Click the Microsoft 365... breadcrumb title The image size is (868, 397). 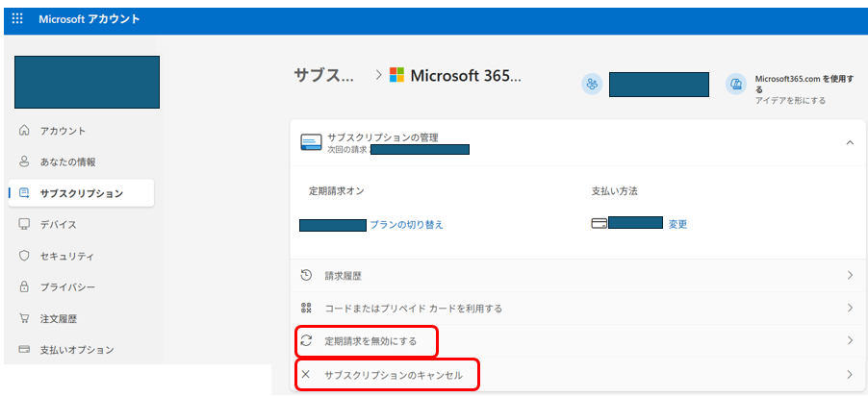466,75
